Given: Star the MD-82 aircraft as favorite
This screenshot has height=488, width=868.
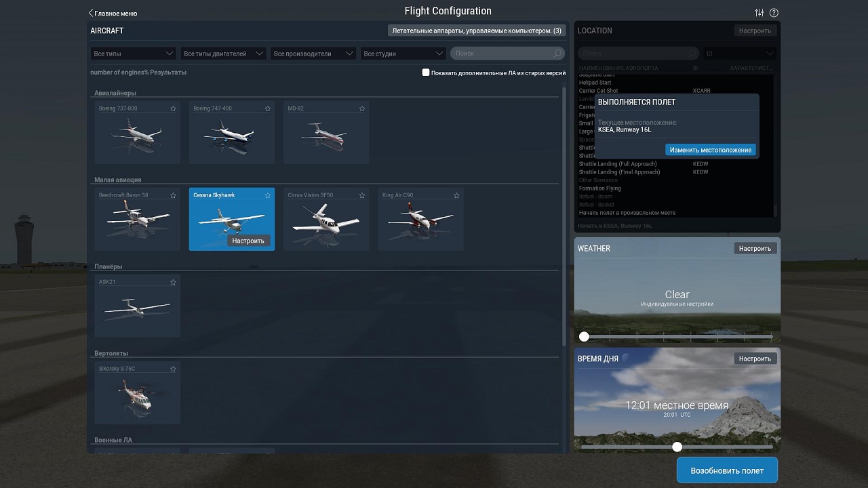Looking at the screenshot, I should coord(362,108).
